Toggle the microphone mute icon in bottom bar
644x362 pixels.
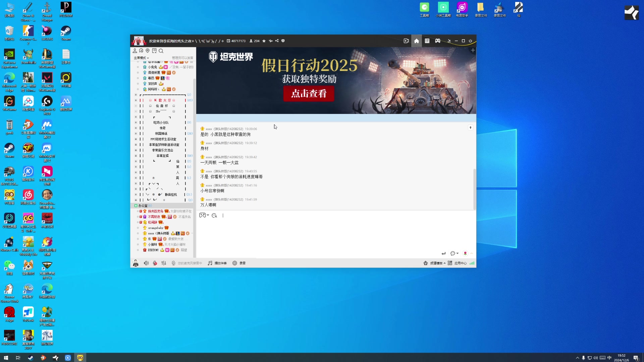(155, 263)
